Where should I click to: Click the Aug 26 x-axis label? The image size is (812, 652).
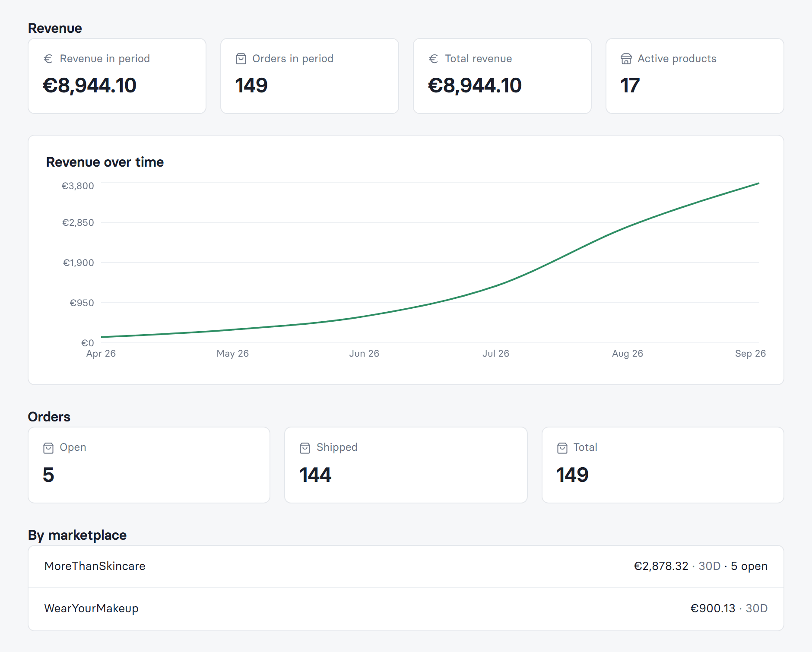tap(628, 354)
